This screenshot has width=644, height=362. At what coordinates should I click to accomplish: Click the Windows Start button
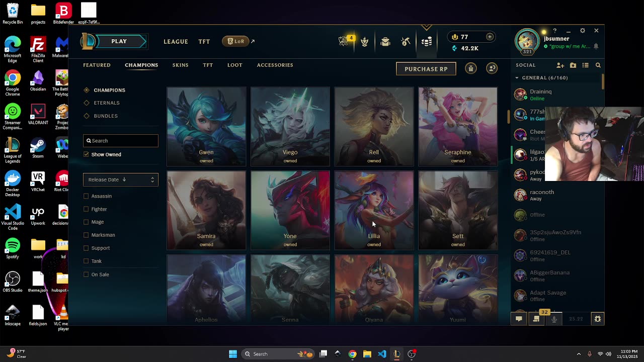point(232,354)
